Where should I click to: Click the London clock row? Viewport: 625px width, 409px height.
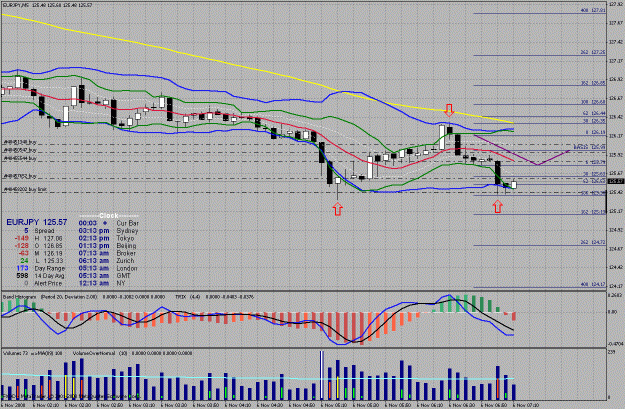click(108, 268)
